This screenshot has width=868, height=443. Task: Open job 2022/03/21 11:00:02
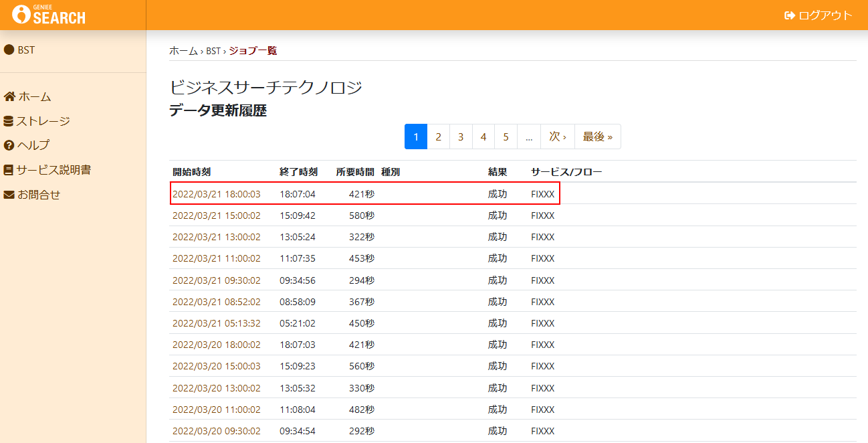click(217, 258)
